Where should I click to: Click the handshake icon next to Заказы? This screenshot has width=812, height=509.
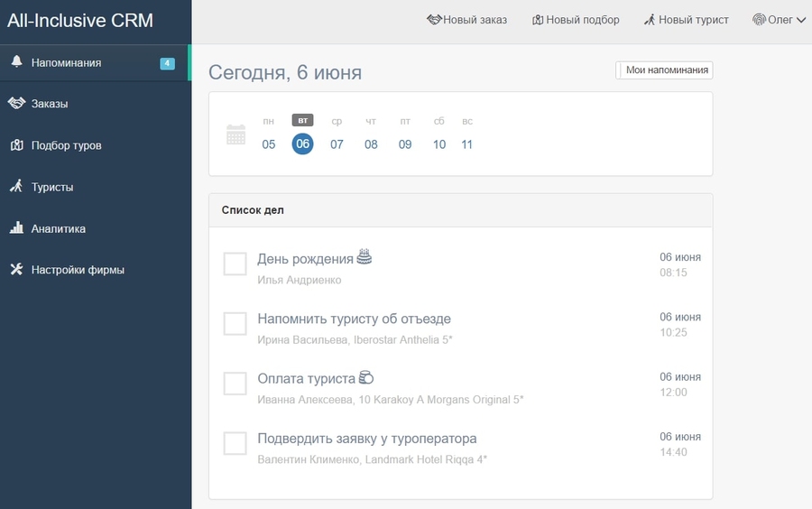point(16,104)
